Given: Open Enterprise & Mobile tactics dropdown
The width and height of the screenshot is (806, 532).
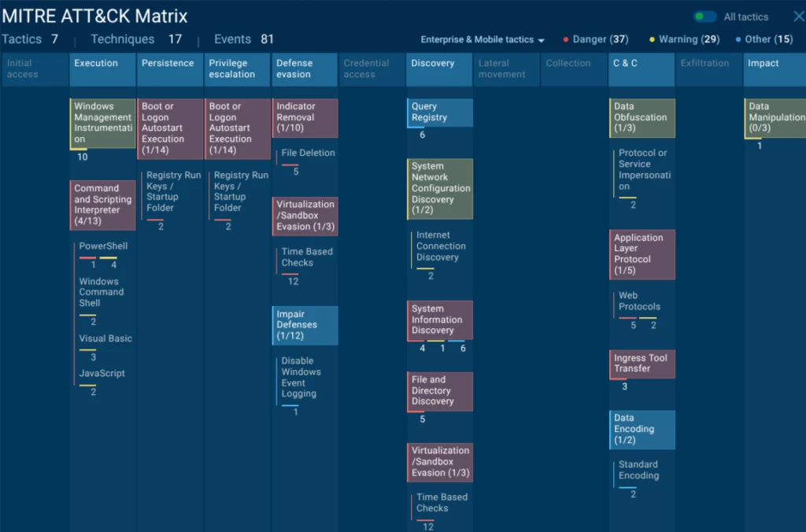Looking at the screenshot, I should tap(482, 39).
